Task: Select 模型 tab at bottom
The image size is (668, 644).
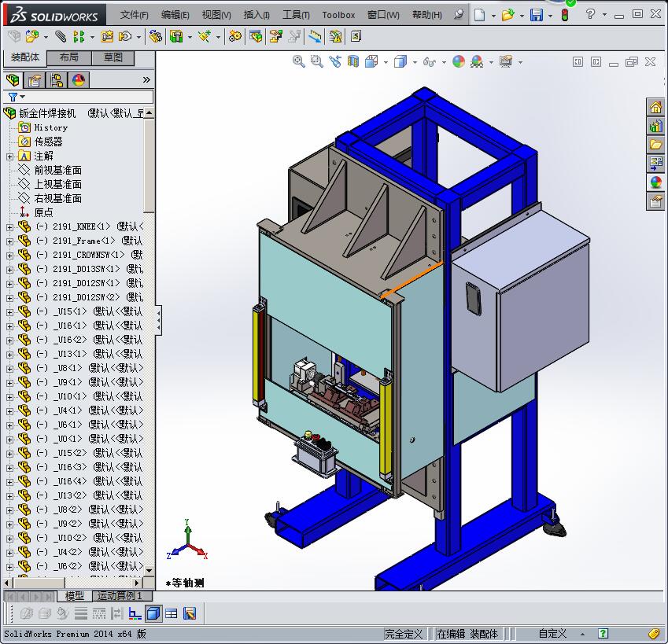Action: [x=74, y=596]
